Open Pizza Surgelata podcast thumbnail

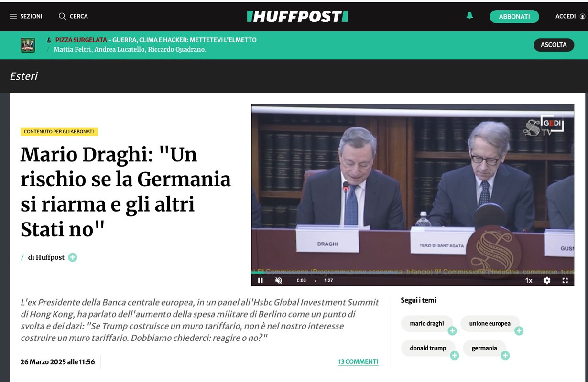point(28,45)
